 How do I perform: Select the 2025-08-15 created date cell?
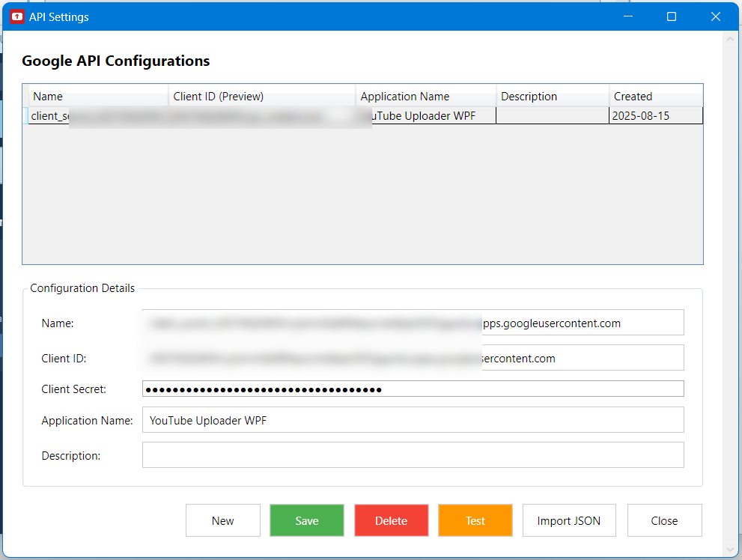tap(656, 116)
